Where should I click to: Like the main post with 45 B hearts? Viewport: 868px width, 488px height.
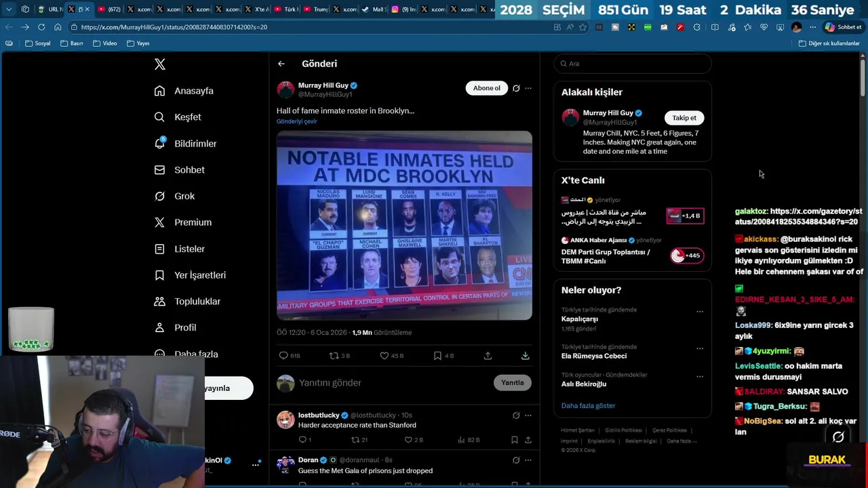(x=384, y=355)
